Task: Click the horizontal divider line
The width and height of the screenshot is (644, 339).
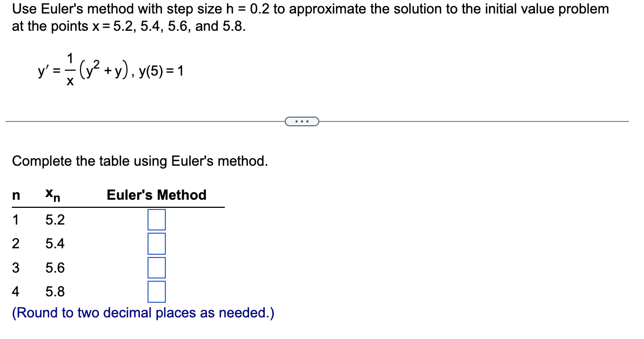Action: click(x=135, y=122)
